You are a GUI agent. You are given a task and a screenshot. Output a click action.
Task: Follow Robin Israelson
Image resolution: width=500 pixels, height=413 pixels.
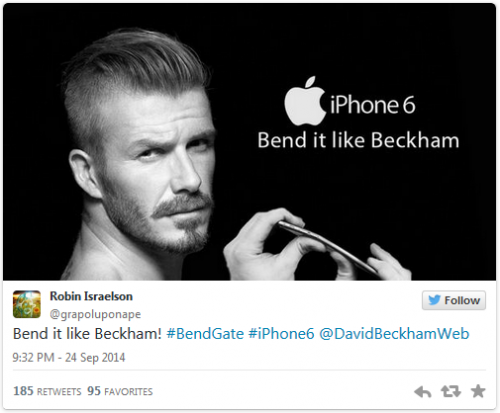(x=454, y=300)
